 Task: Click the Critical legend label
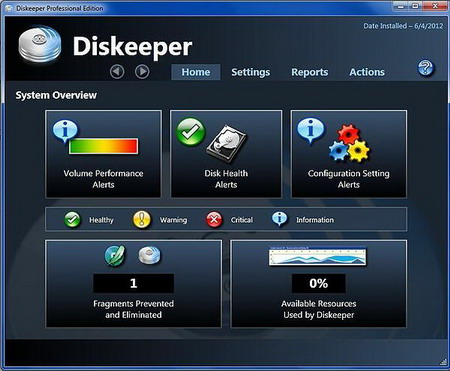(x=242, y=220)
